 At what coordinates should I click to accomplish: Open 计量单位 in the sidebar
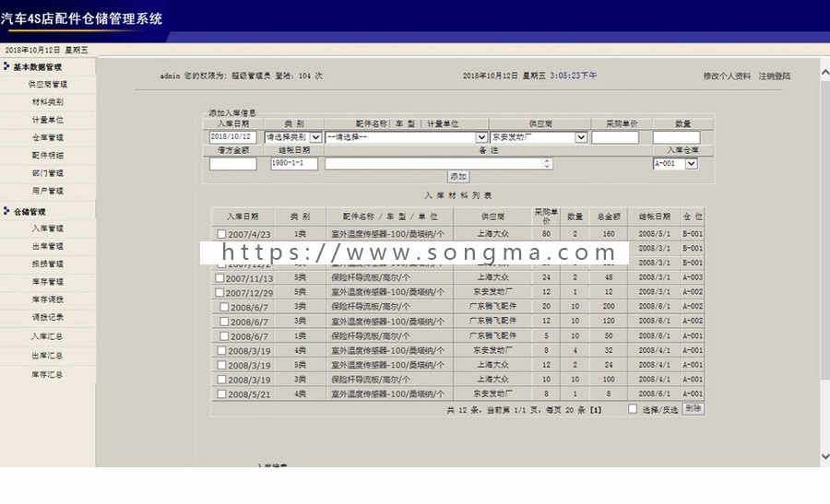[x=48, y=120]
